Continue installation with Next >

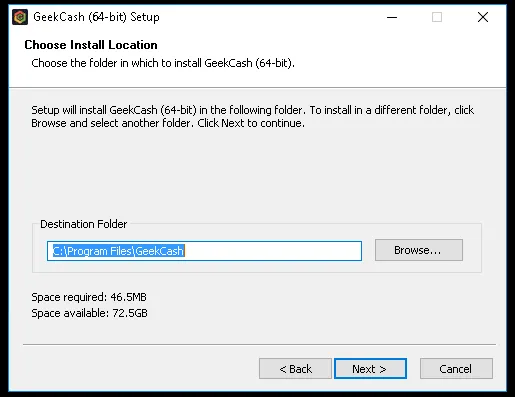tap(370, 369)
